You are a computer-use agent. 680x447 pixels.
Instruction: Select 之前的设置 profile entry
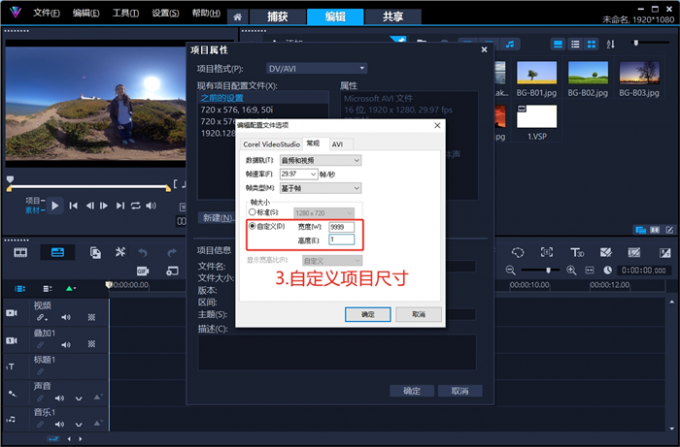263,98
